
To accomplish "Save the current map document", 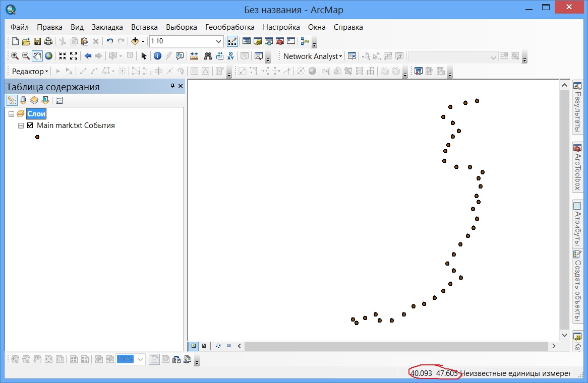I will click(37, 41).
